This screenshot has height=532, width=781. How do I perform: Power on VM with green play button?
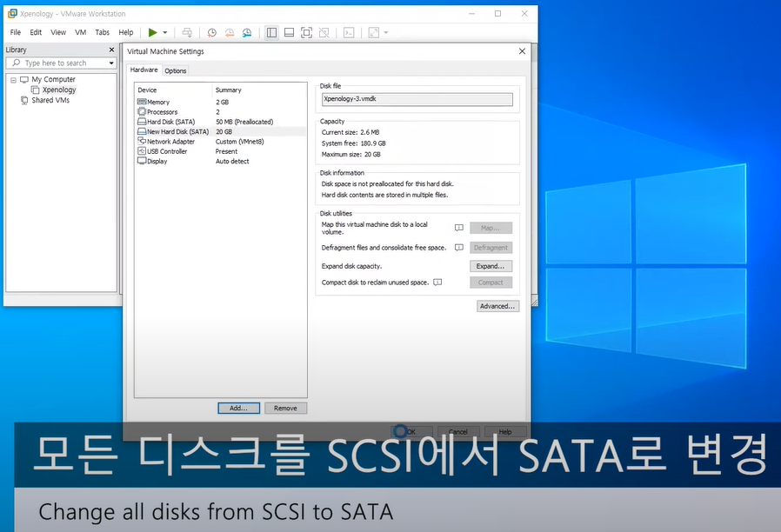pos(152,32)
